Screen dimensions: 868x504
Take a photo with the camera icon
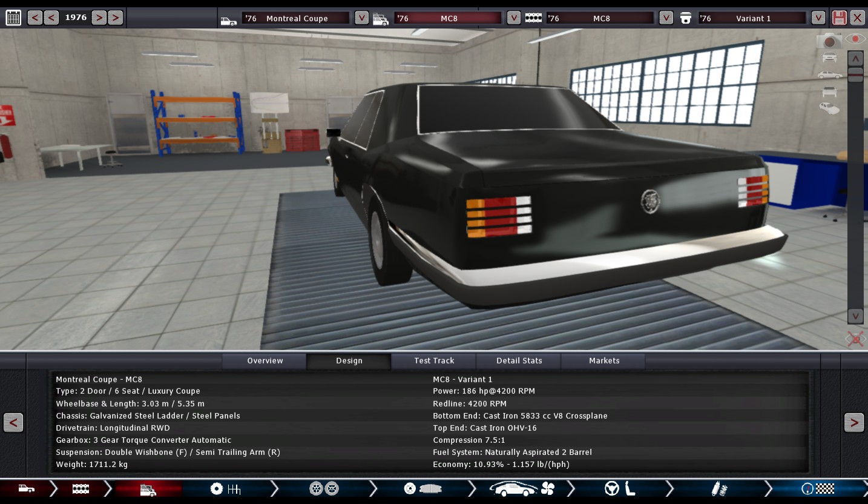[x=829, y=41]
